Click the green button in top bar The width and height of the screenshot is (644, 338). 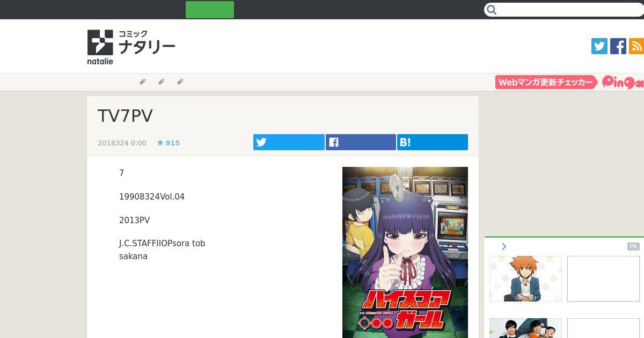point(210,10)
